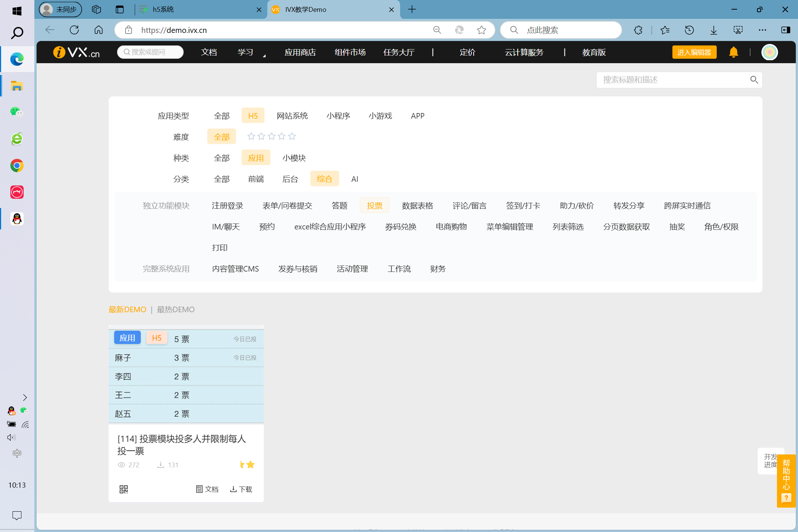Go to the browser home page
Image resolution: width=798 pixels, height=532 pixels.
[x=99, y=30]
